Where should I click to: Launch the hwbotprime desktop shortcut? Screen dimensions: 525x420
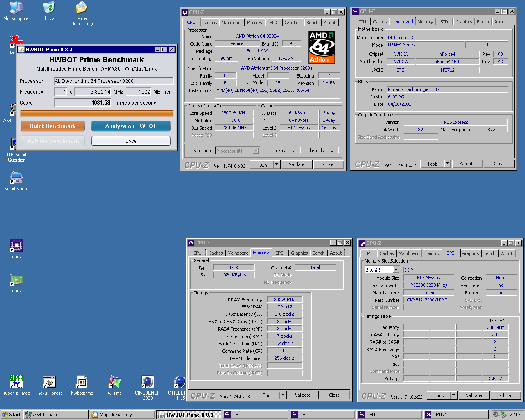(82, 386)
